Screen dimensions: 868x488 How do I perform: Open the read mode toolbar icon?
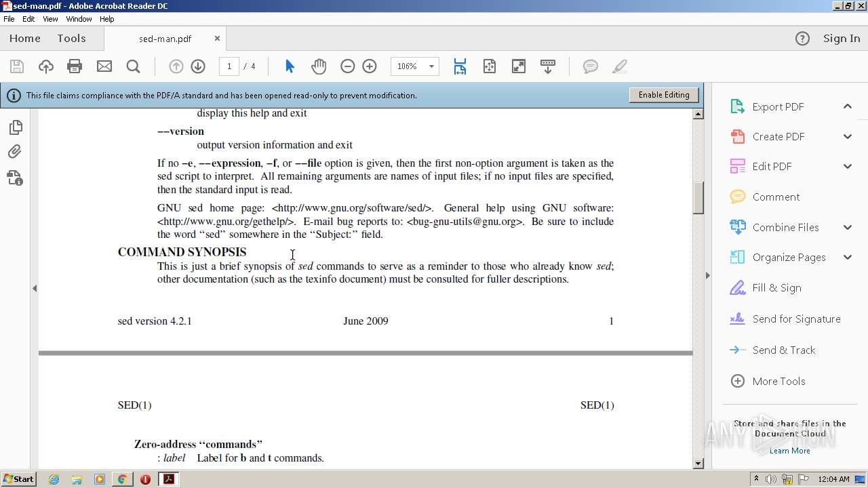(x=547, y=66)
